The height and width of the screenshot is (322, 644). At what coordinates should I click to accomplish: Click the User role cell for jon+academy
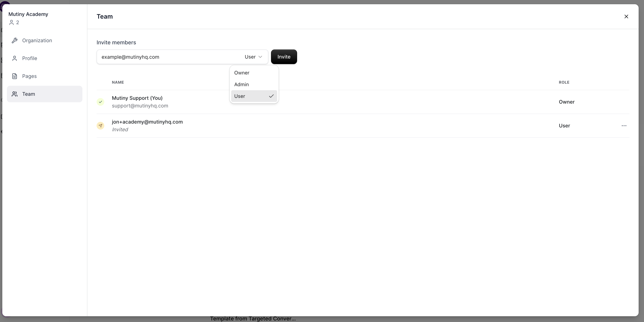[564, 126]
